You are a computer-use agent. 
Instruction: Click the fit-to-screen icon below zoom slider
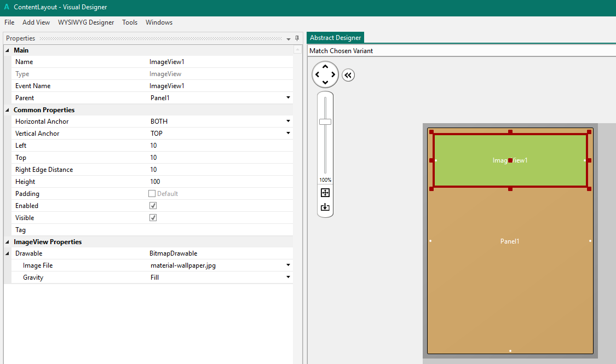(325, 193)
